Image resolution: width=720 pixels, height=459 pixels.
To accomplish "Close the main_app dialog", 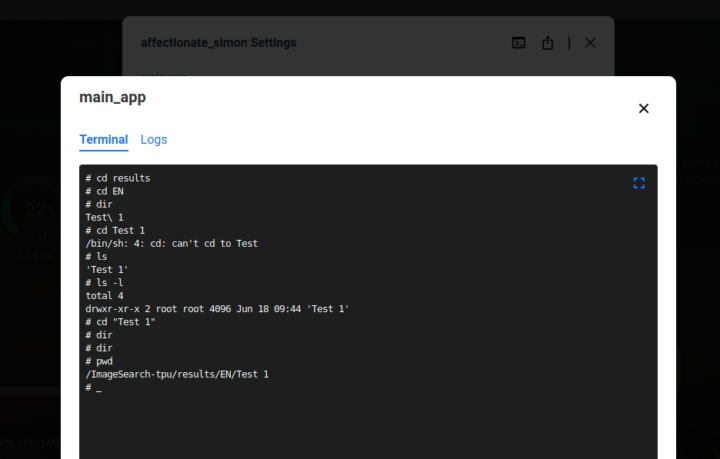I will pyautogui.click(x=643, y=108).
